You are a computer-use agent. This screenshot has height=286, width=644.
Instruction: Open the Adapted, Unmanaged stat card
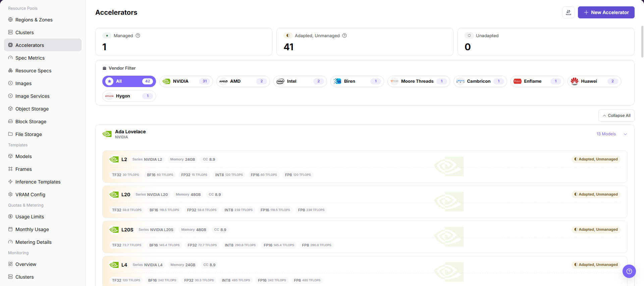point(365,42)
